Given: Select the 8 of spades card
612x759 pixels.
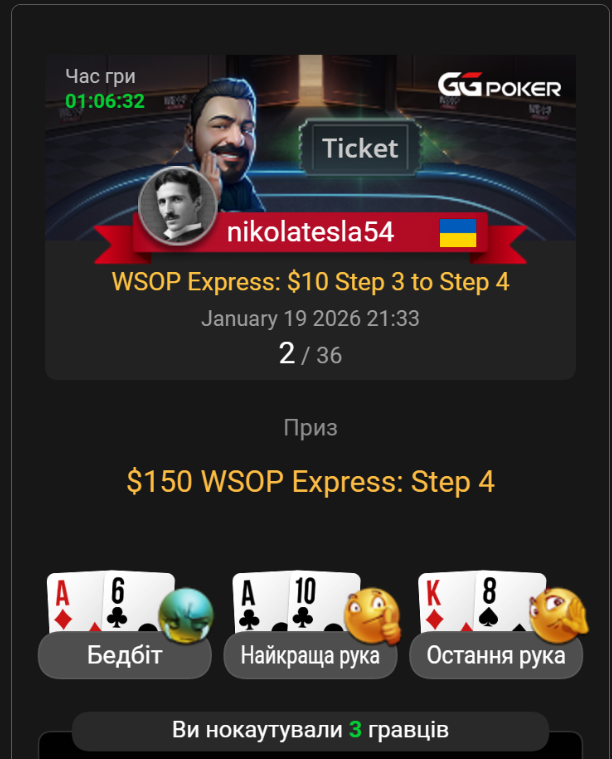Looking at the screenshot, I should pyautogui.click(x=506, y=603).
